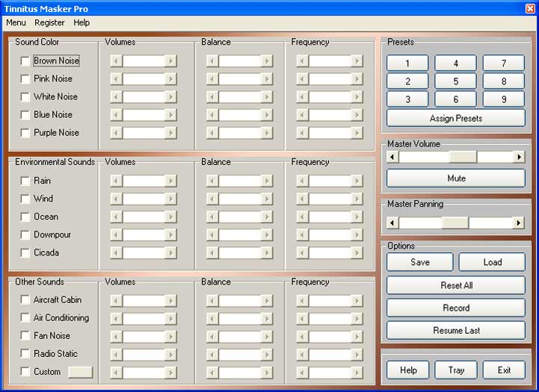Click Master Panning right arrow
The image size is (539, 392).
519,223
